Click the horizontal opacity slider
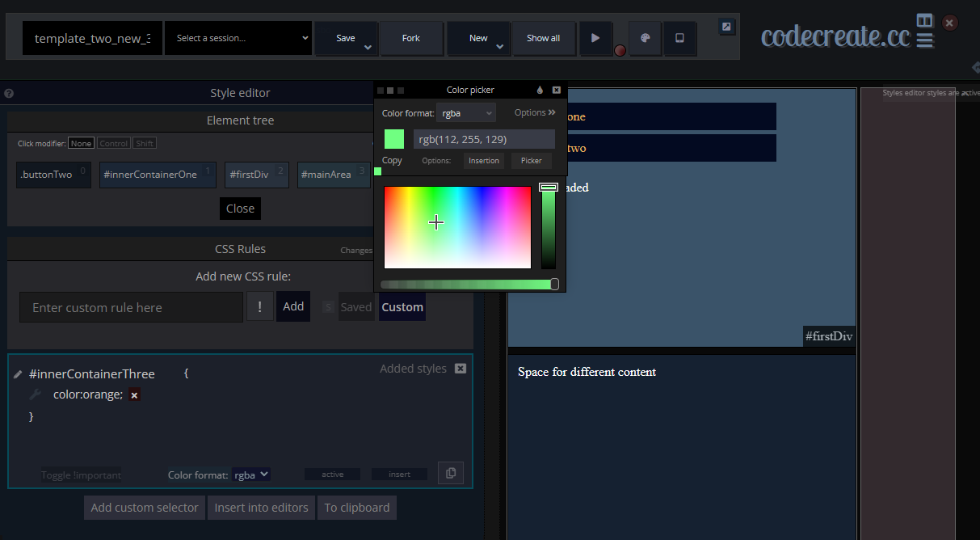This screenshot has height=540, width=980. (x=469, y=285)
